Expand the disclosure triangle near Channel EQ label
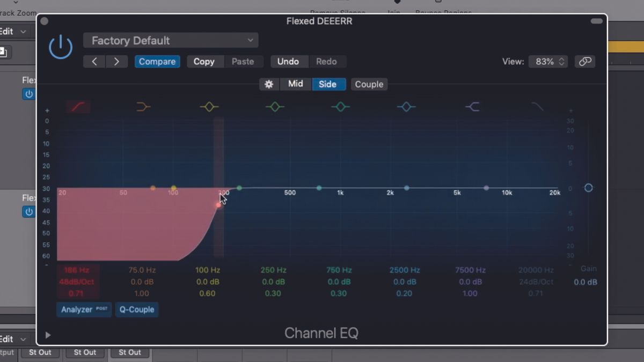 [x=48, y=335]
